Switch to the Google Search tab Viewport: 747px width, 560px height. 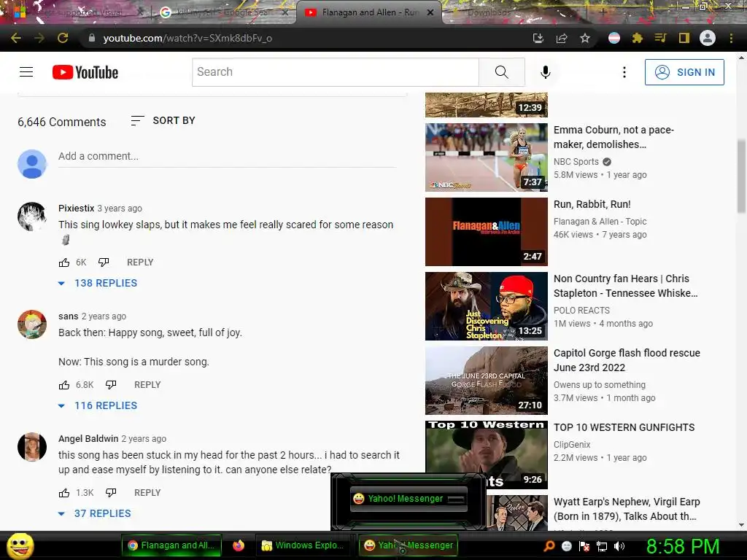[222, 12]
